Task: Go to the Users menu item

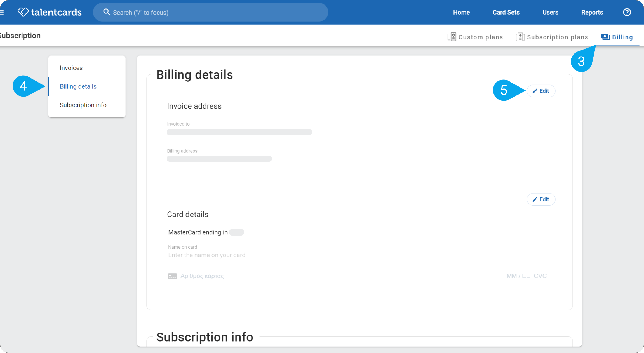Action: pyautogui.click(x=550, y=12)
